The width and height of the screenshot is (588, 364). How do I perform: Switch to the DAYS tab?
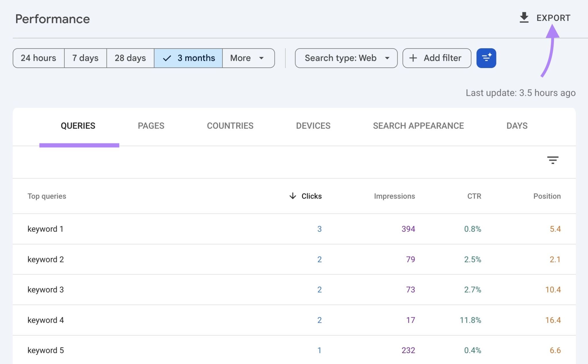pos(517,126)
